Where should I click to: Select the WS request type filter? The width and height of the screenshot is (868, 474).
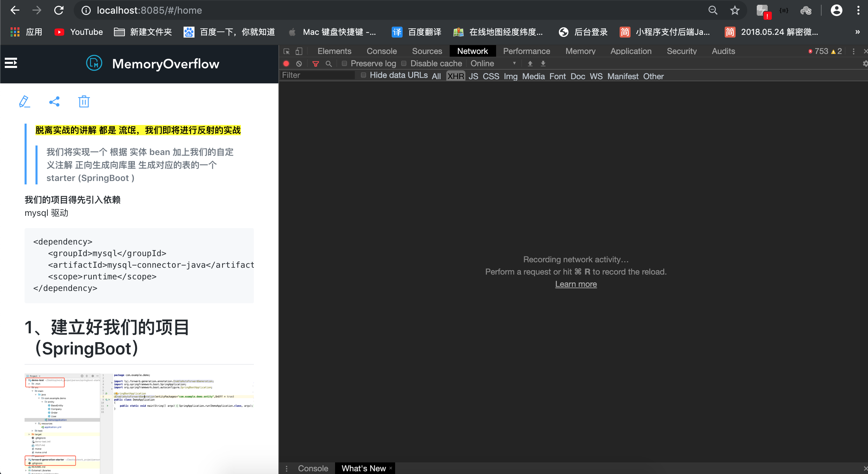click(596, 76)
